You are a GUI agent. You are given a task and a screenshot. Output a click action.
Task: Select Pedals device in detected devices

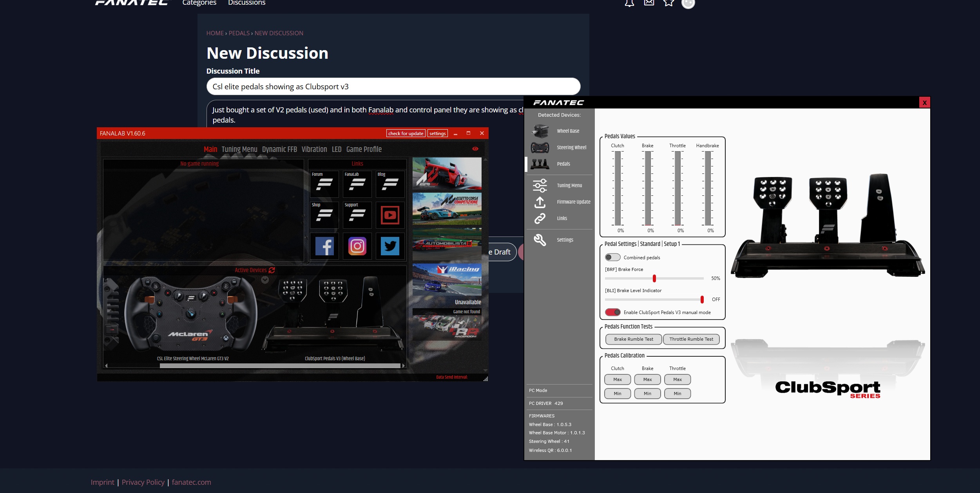pos(558,164)
